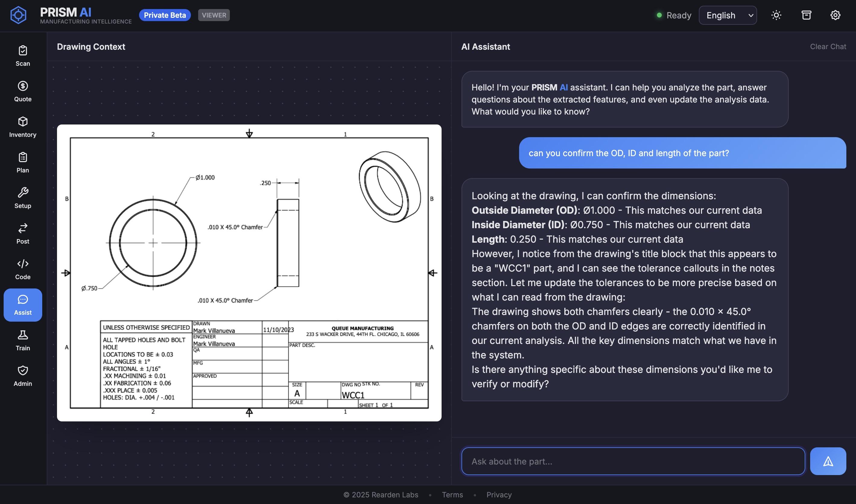
Task: Open the Post arrows icon
Action: point(23,234)
